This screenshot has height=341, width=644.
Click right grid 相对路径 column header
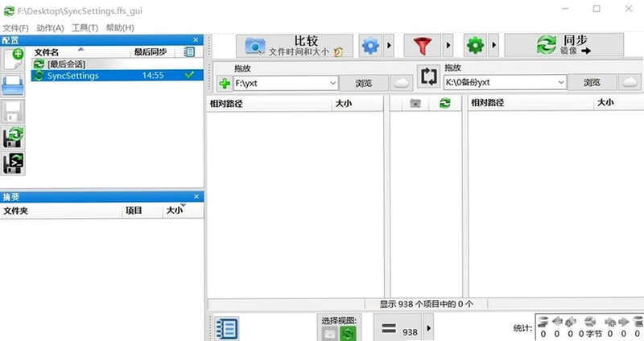530,103
